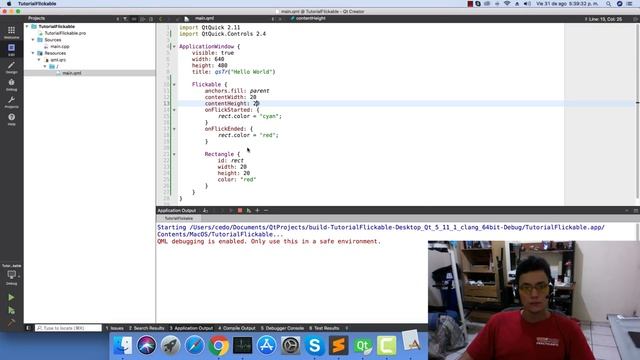Open the Debugger Console tab
640x360 pixels.
(282, 328)
